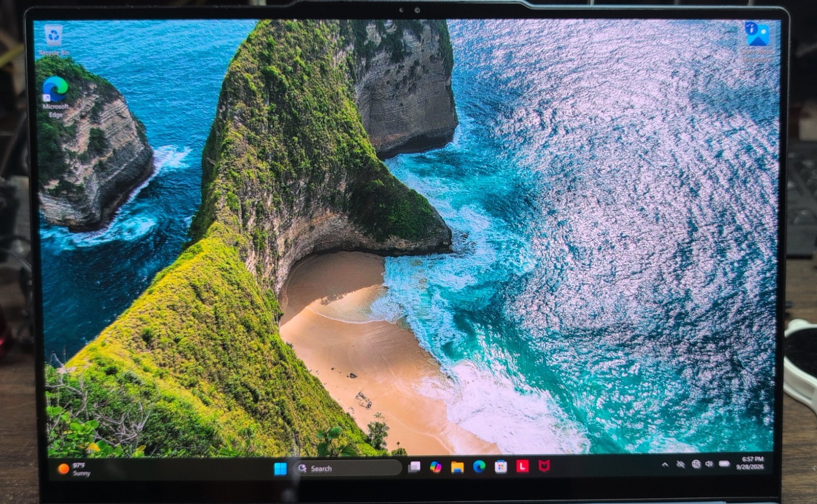Screen dimensions: 817x504
Task: Open network settings from the globe tray icon
Action: [696, 464]
